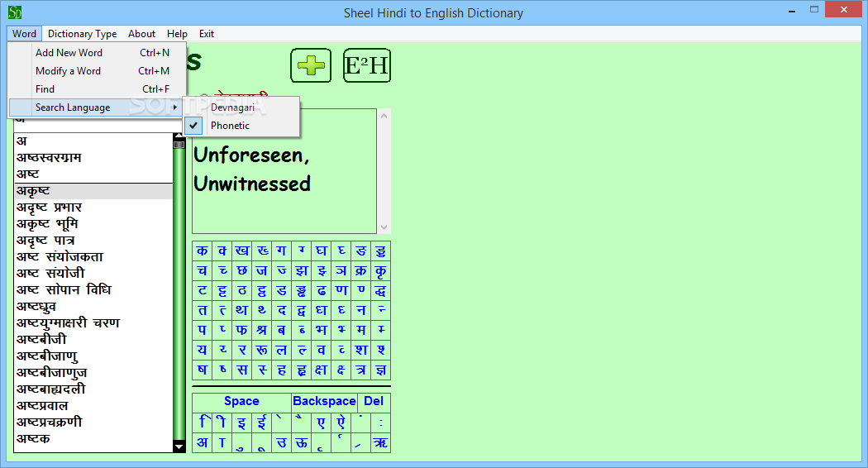Click the Backspace key
Image resolution: width=868 pixels, height=468 pixels.
click(x=324, y=402)
